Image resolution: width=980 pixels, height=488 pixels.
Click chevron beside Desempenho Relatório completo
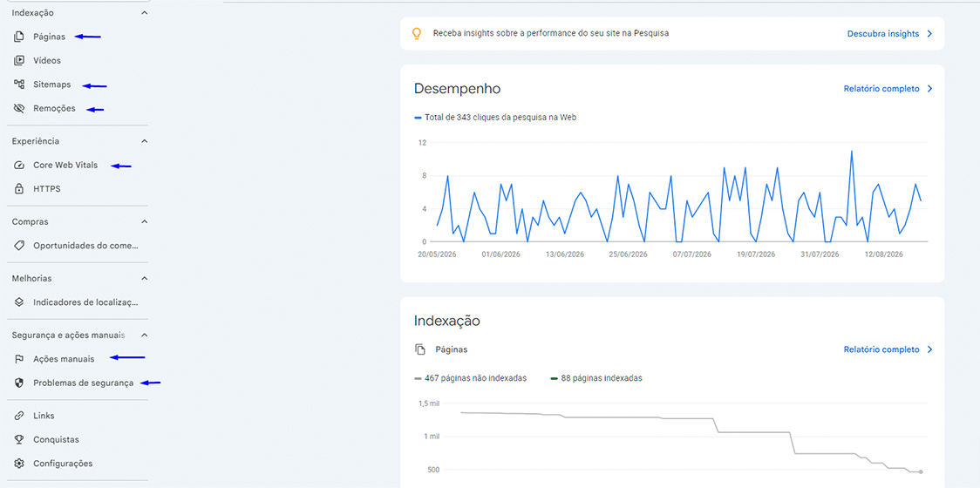click(929, 89)
